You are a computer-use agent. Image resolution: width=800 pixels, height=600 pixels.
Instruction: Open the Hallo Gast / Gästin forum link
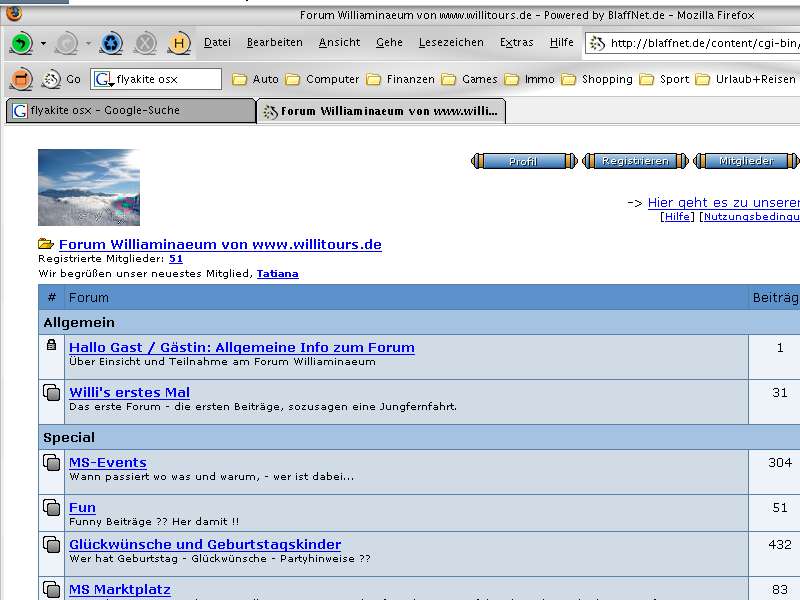[x=242, y=347]
